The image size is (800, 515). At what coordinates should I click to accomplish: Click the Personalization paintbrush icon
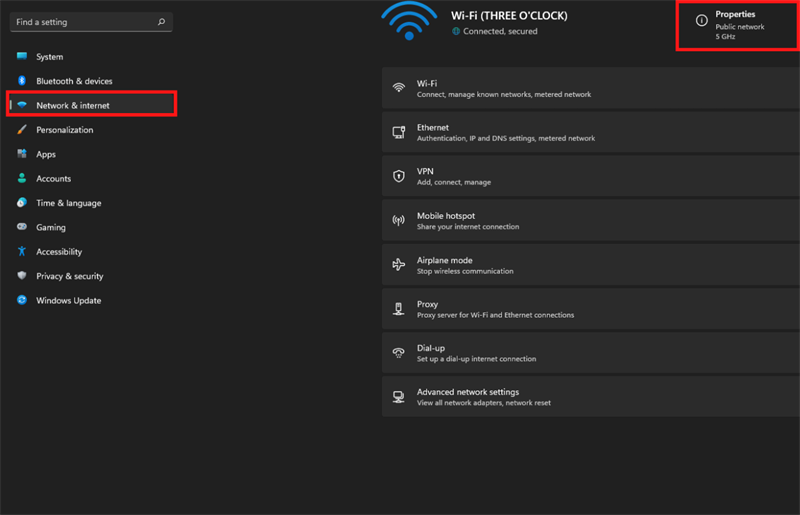point(22,130)
